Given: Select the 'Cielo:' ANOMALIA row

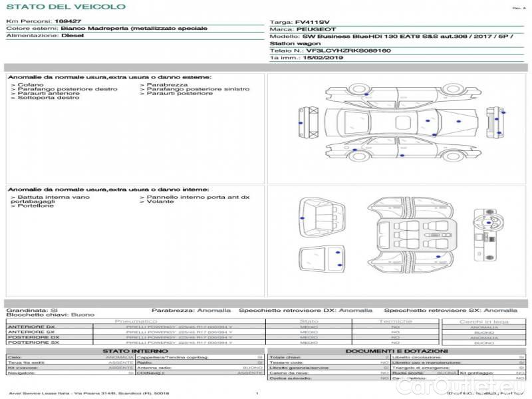Looking at the screenshot, I should (70, 357).
